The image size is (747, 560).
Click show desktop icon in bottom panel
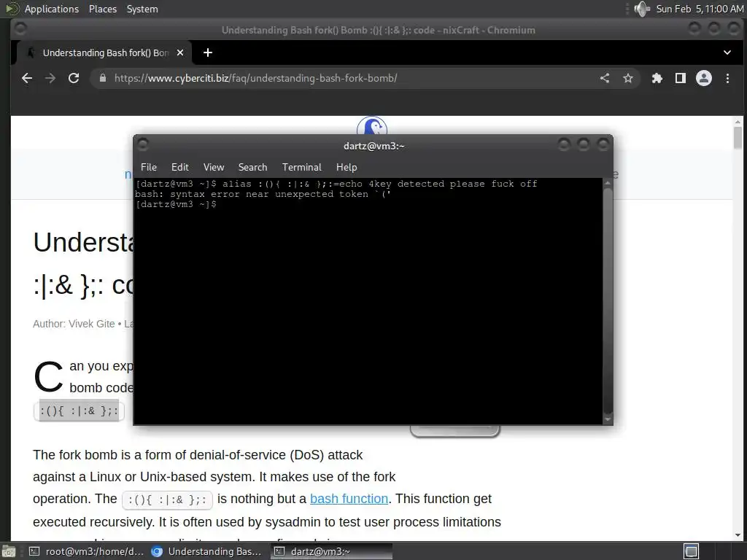pyautogui.click(x=8, y=551)
